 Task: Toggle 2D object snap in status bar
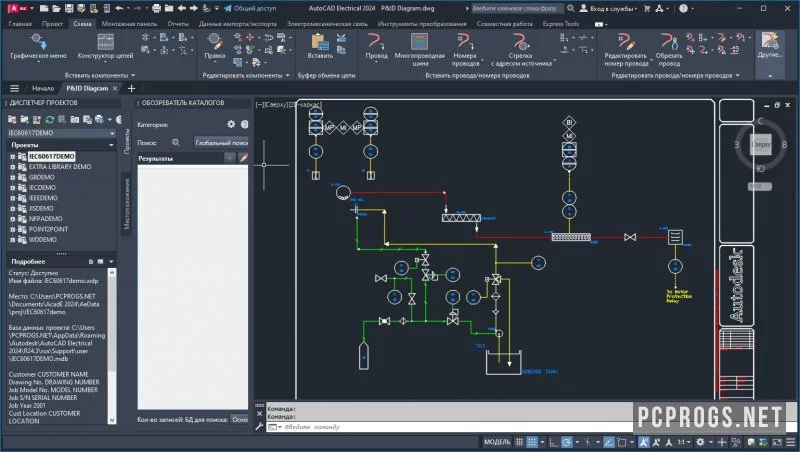(621, 442)
